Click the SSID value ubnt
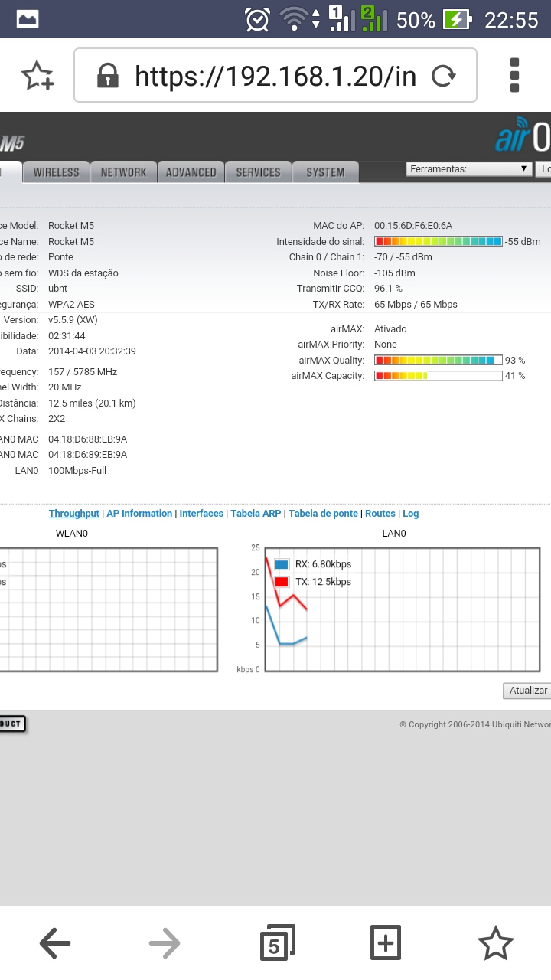This screenshot has height=980, width=551. tap(57, 289)
